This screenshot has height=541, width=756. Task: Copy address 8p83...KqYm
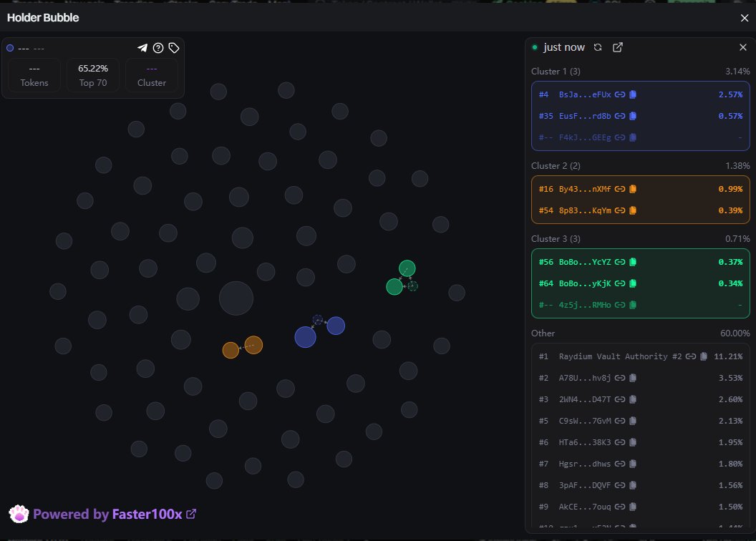[633, 210]
